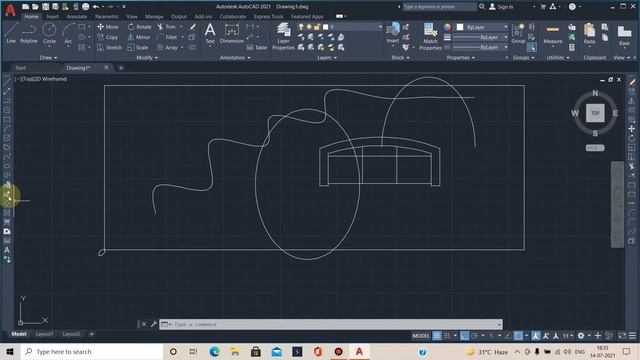Toggle polar tracking in status bar
The width and height of the screenshot is (640, 360).
point(474,336)
